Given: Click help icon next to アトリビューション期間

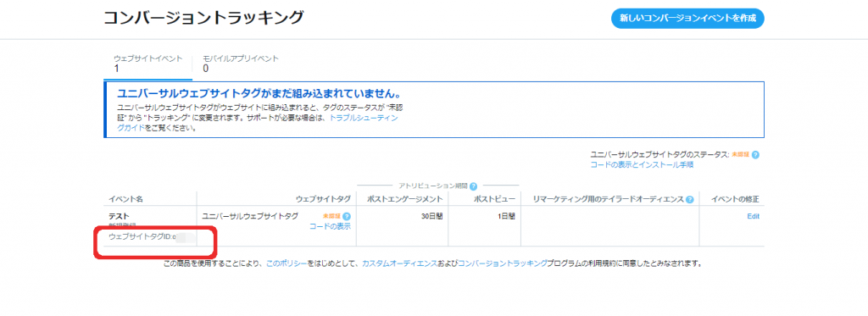Looking at the screenshot, I should (x=473, y=186).
